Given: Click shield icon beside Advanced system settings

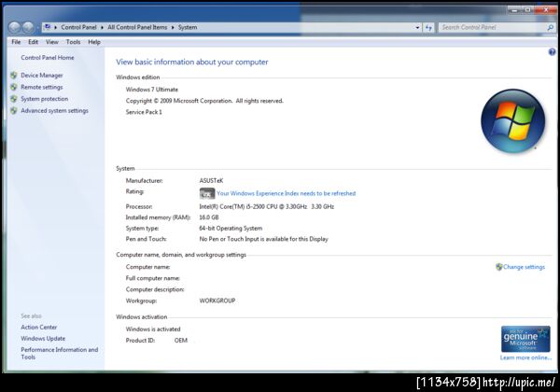Looking at the screenshot, I should (14, 111).
